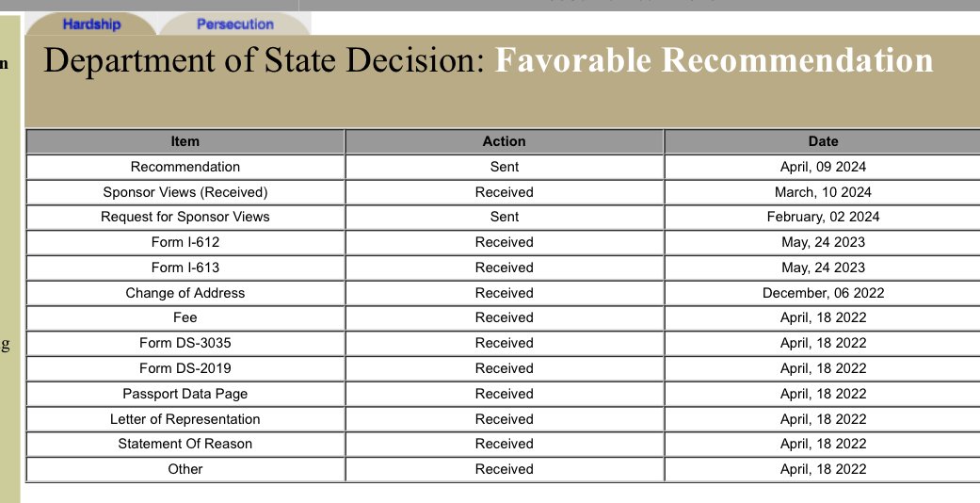Switch to the Persecution tab

234,24
